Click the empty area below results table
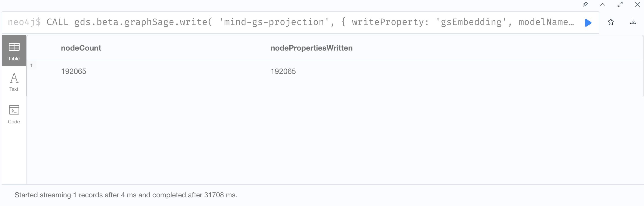Viewport: 644px width, 206px height. (335, 141)
